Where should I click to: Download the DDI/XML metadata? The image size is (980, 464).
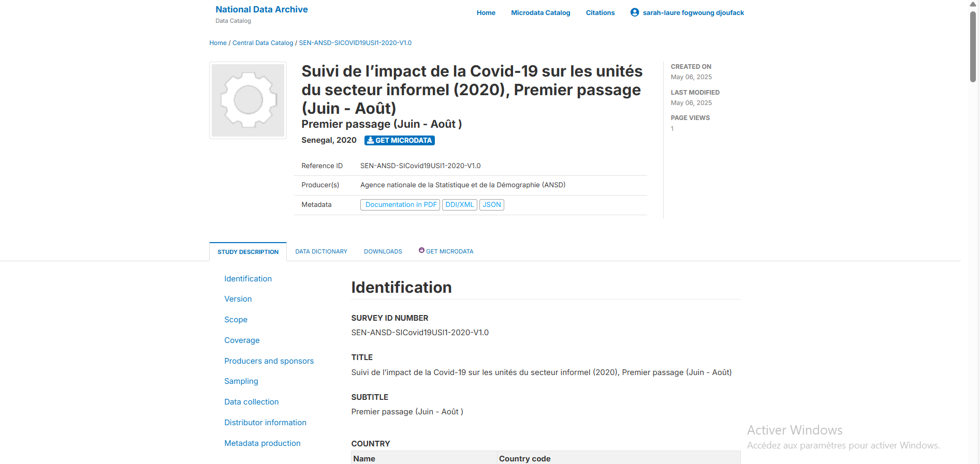point(459,205)
